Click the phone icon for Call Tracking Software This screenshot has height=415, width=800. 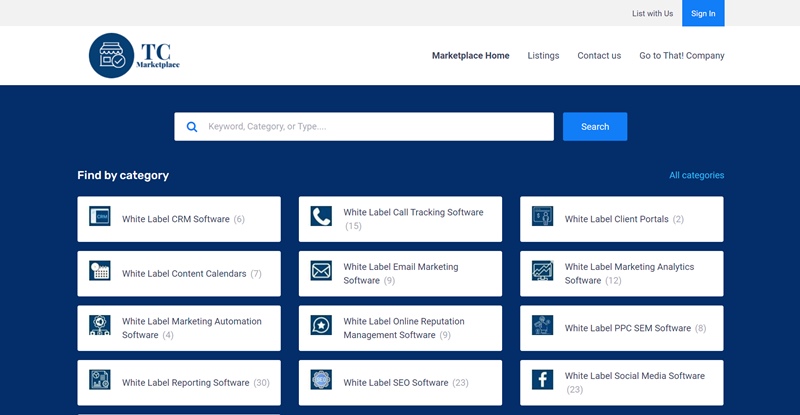[x=321, y=216]
